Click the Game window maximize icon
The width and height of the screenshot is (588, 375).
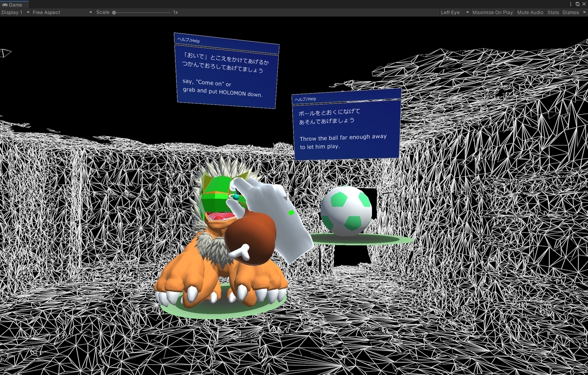pos(578,4)
